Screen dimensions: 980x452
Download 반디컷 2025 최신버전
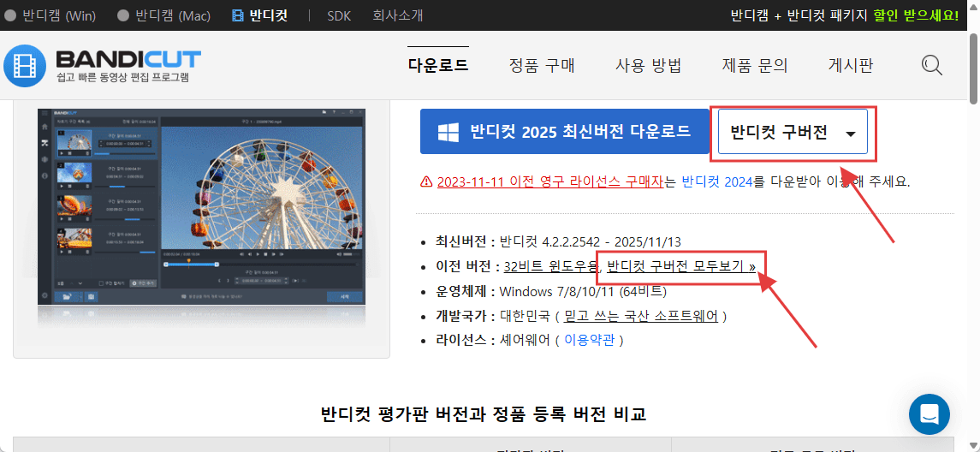point(564,132)
